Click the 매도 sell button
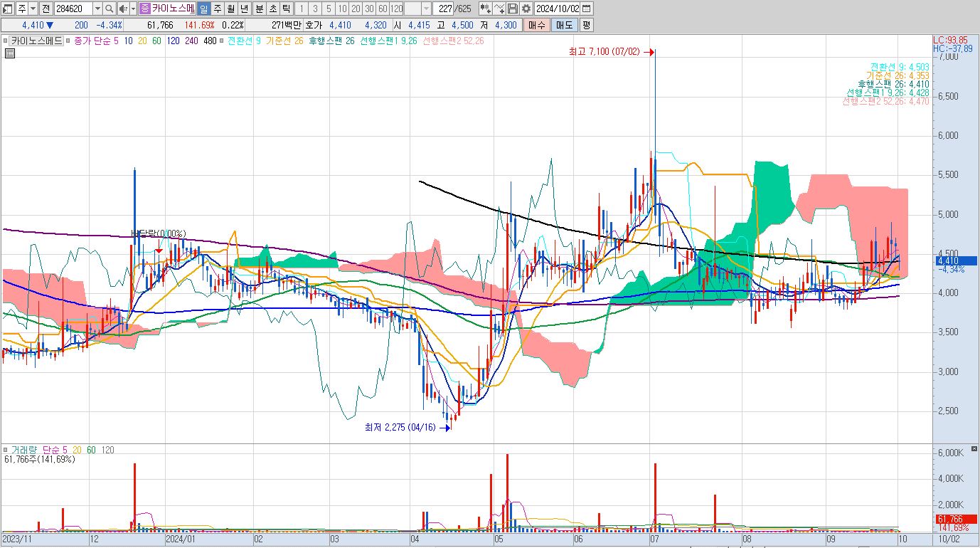The image size is (980, 548). click(x=564, y=25)
